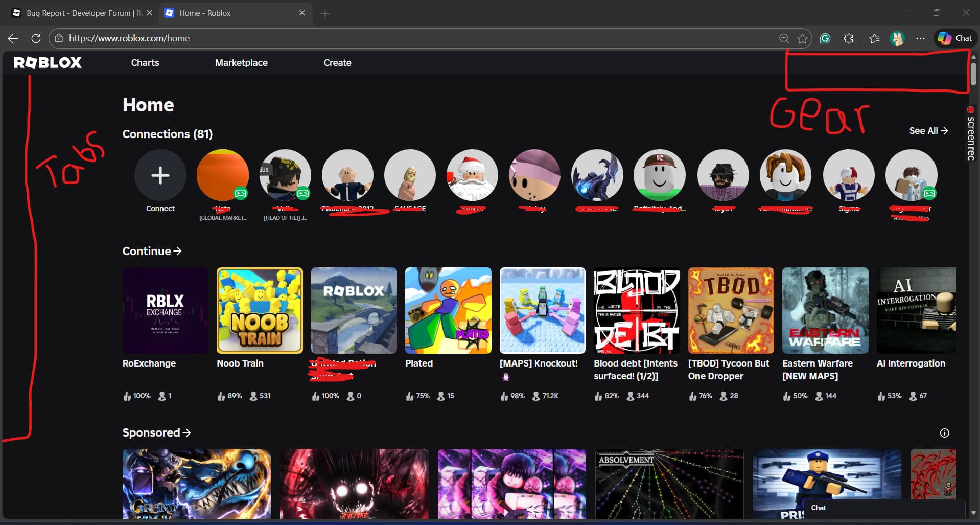The width and height of the screenshot is (980, 525).
Task: Open the [MAPS] Knockout! game thumbnail
Action: tap(543, 310)
